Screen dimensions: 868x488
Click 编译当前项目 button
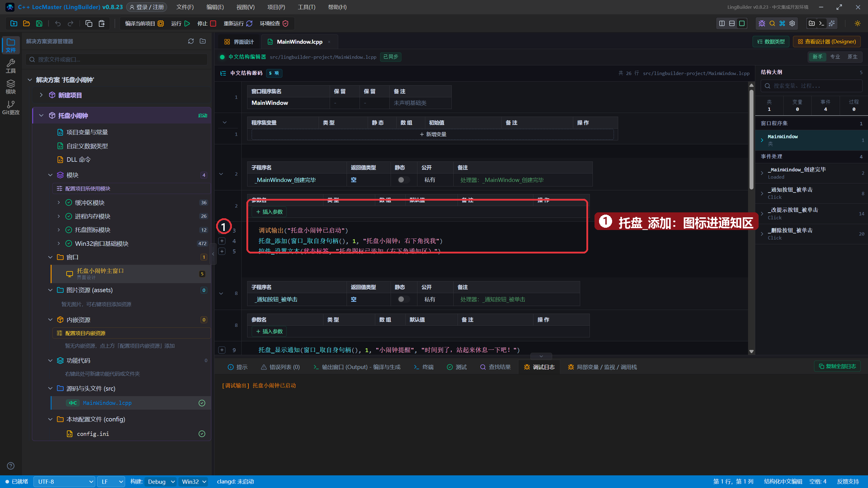tap(144, 23)
